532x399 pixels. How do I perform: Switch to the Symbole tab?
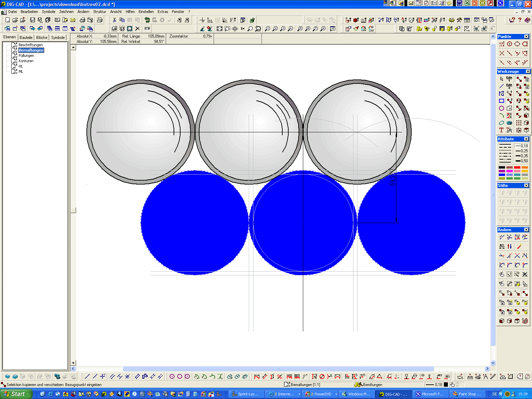click(58, 38)
